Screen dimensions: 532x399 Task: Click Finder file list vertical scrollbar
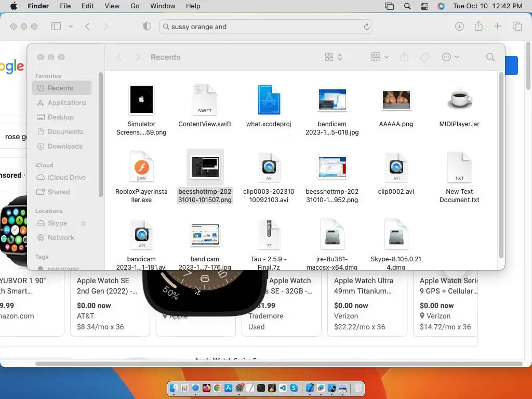click(501, 165)
